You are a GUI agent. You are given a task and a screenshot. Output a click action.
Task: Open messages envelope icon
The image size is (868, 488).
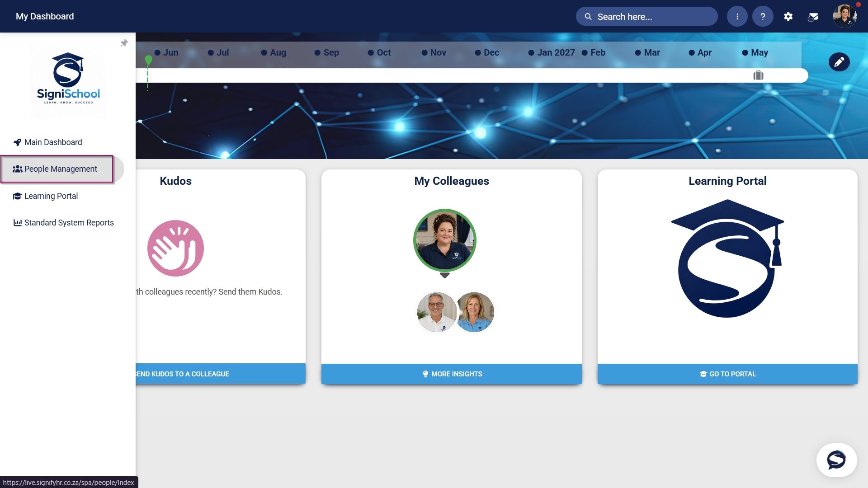813,17
